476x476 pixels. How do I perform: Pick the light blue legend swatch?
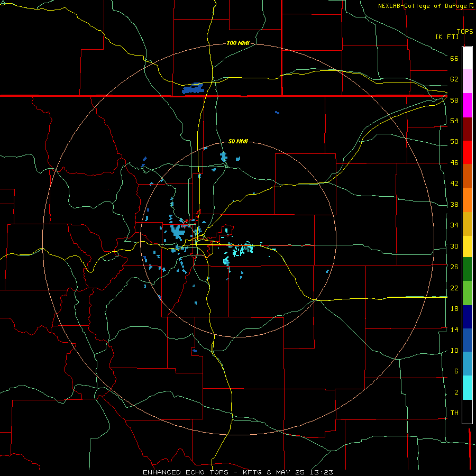point(467,364)
